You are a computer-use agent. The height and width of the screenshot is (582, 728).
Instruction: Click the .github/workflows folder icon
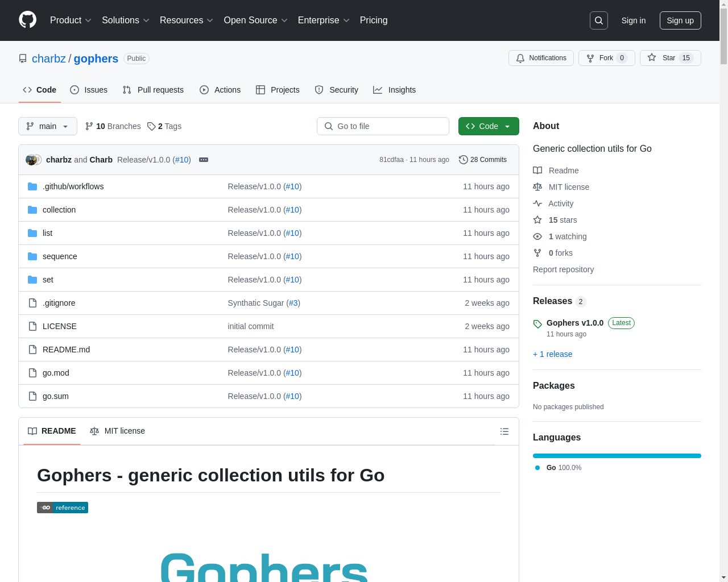coord(32,186)
